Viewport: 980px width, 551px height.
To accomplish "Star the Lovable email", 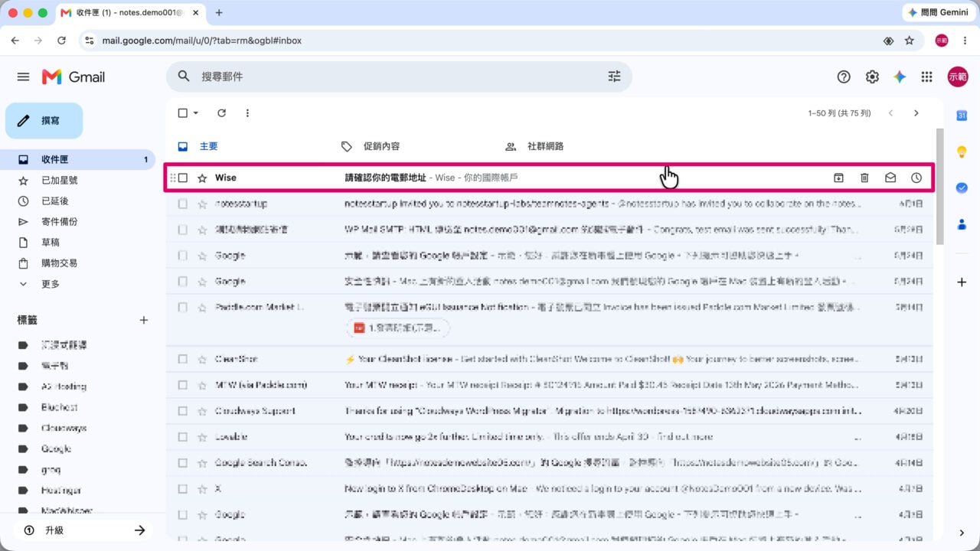I will (x=202, y=437).
